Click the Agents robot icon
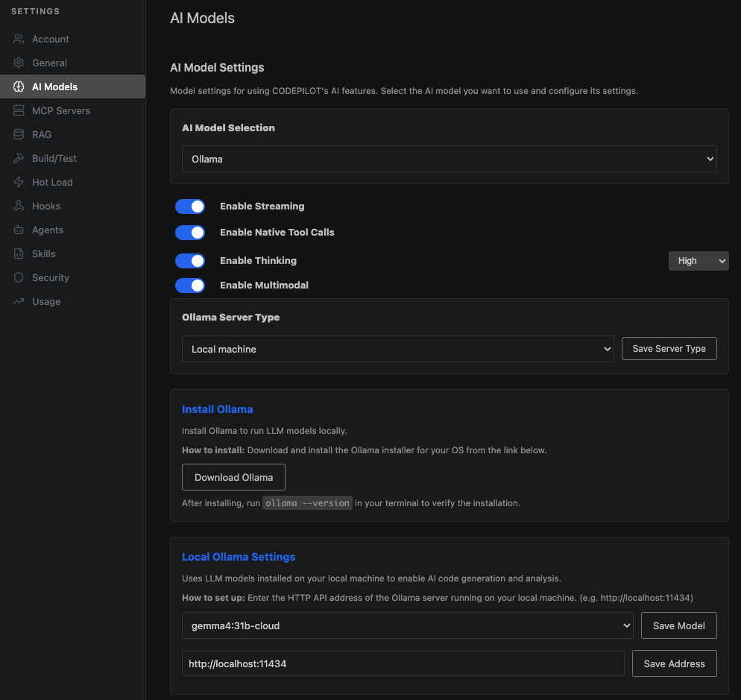 (x=19, y=230)
